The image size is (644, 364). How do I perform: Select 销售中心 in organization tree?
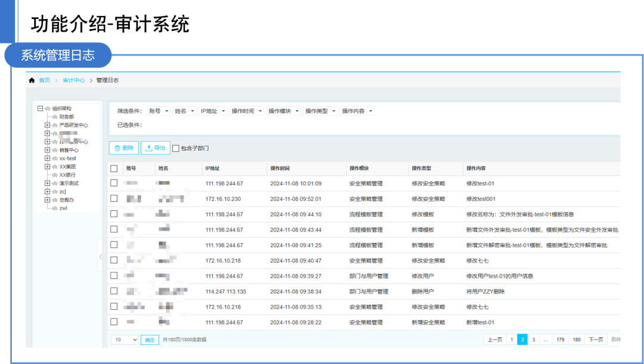pyautogui.click(x=69, y=150)
